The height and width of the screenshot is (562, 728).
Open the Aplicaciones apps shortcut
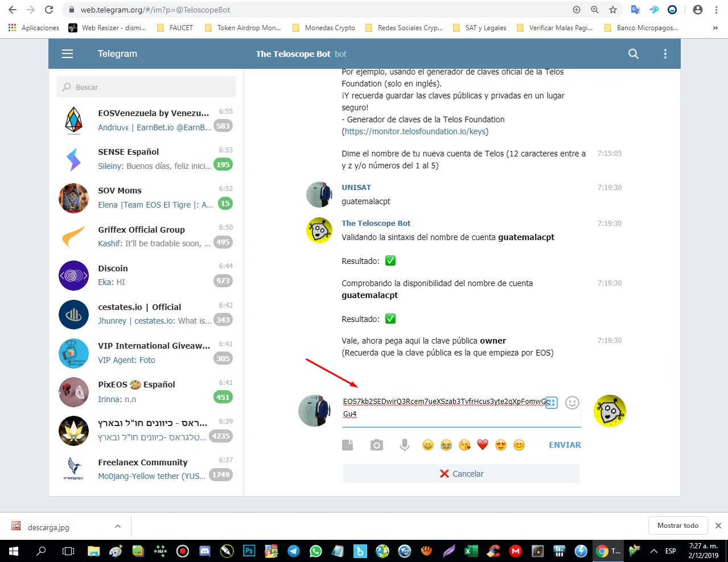tap(34, 27)
